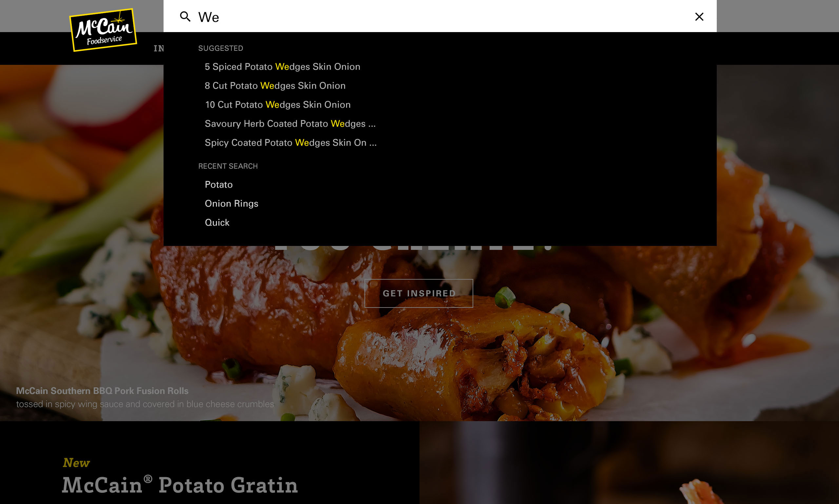The width and height of the screenshot is (839, 504).
Task: Pick 10 Cut Potato Wedges Skin Onion suggestion
Action: click(x=278, y=104)
